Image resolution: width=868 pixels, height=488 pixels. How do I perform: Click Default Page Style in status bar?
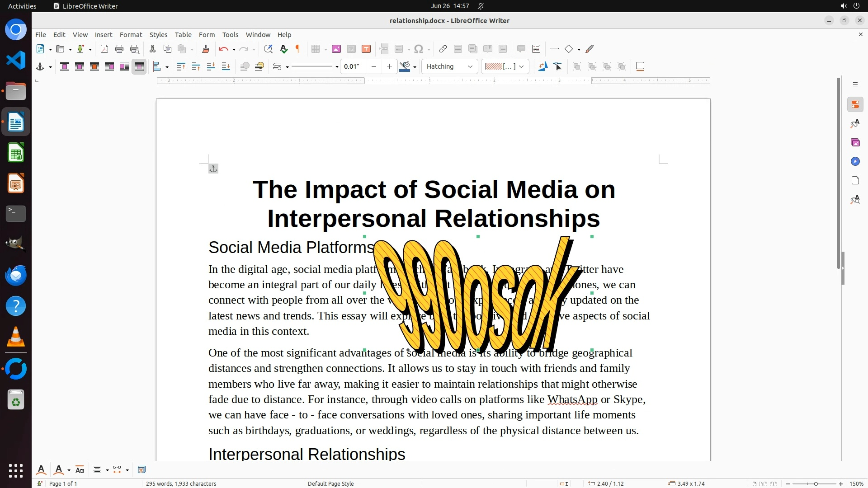click(x=330, y=483)
